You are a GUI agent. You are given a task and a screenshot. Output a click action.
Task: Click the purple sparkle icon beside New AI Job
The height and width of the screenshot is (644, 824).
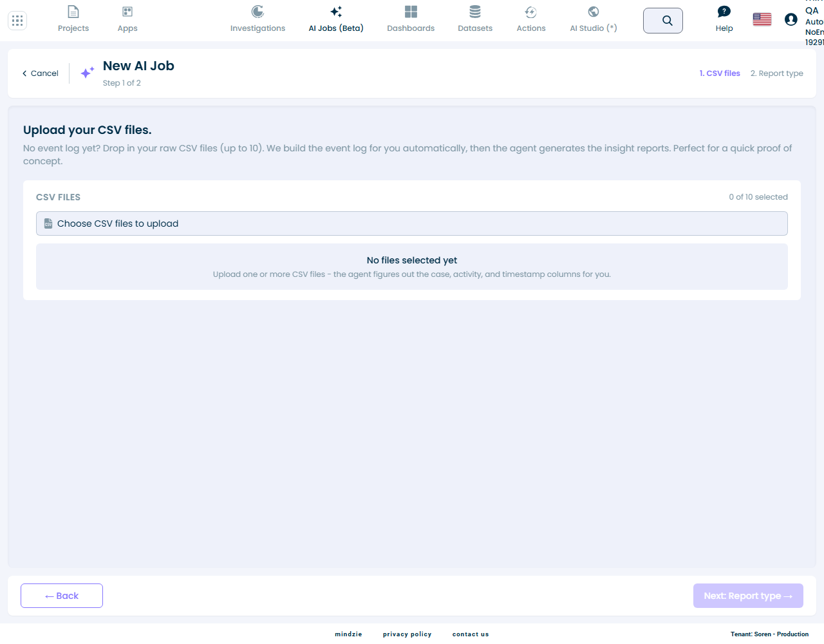click(x=88, y=73)
